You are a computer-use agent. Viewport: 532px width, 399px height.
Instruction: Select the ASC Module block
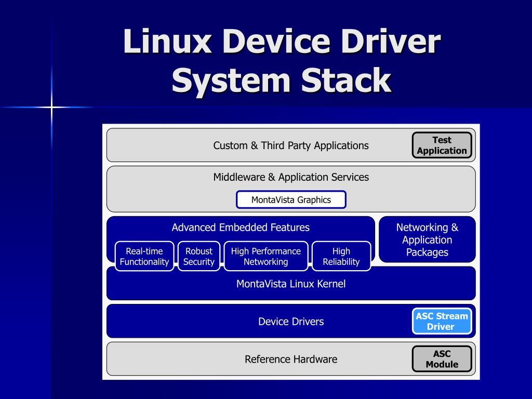click(x=442, y=358)
